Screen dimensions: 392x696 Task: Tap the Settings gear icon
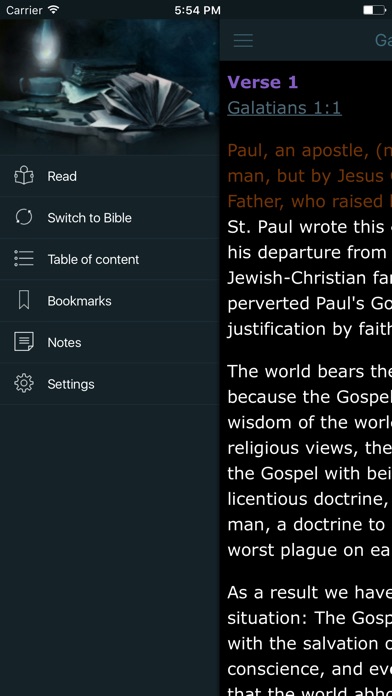24,384
